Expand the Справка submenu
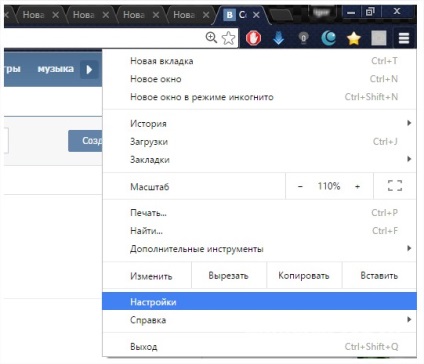This screenshot has width=424, height=364. 259,320
